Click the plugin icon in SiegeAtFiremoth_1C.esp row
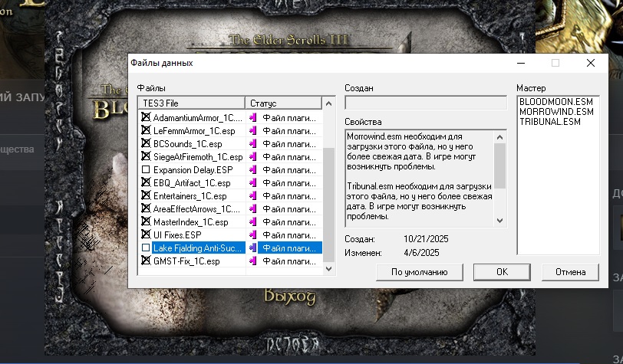The height and width of the screenshot is (364, 623). 252,157
